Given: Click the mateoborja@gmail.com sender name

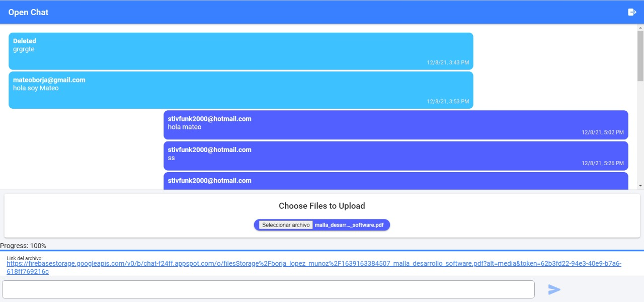Looking at the screenshot, I should point(49,80).
